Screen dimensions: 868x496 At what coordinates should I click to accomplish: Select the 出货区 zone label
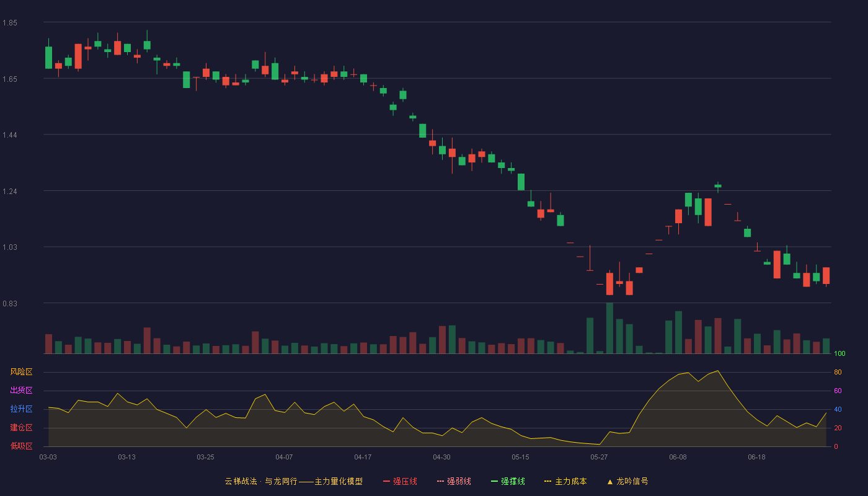pyautogui.click(x=21, y=391)
